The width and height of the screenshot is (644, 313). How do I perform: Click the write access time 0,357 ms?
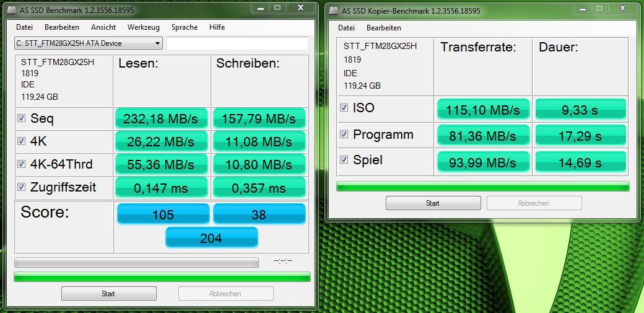point(259,188)
